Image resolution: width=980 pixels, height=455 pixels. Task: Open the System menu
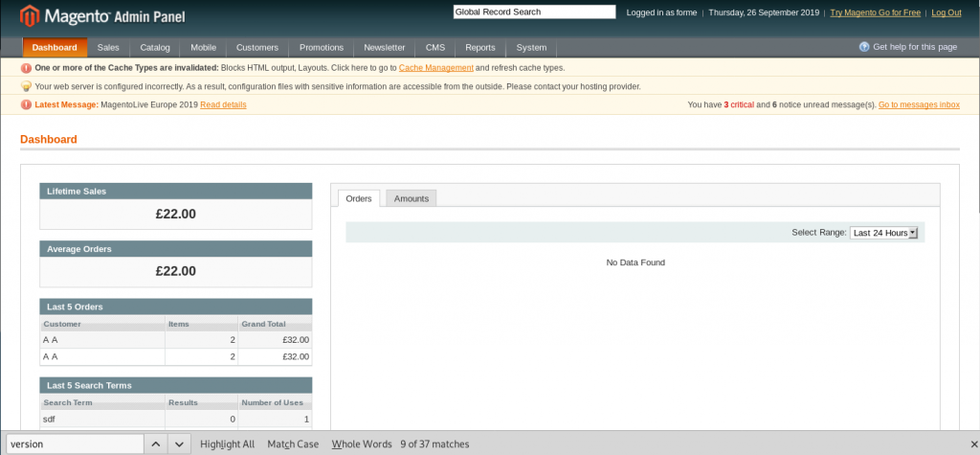point(531,48)
